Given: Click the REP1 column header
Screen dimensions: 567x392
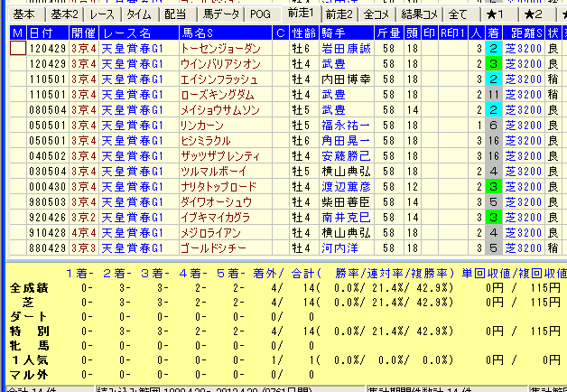Looking at the screenshot, I should [x=453, y=33].
